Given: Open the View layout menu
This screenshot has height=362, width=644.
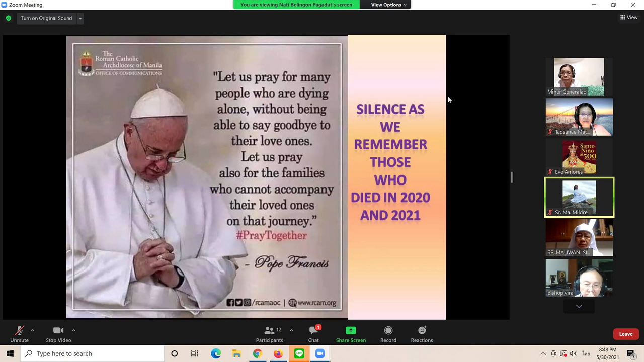Looking at the screenshot, I should pyautogui.click(x=629, y=17).
